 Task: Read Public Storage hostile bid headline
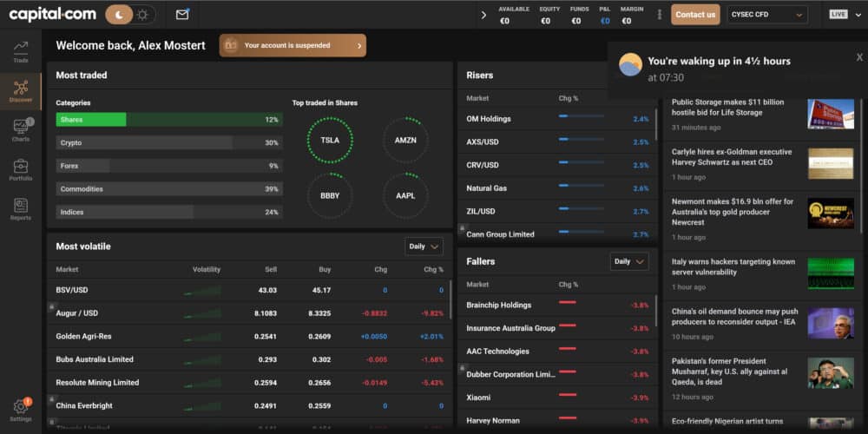tap(728, 108)
